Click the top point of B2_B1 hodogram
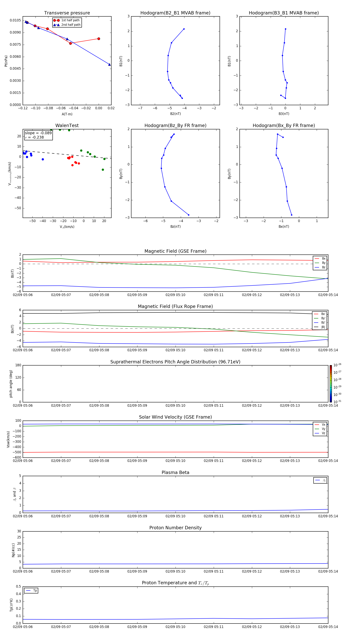 pos(184,29)
